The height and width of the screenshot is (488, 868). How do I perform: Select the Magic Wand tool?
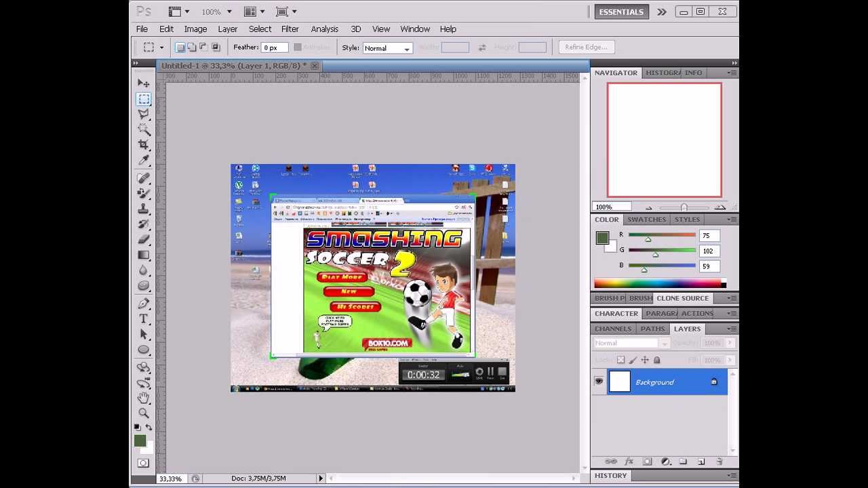[x=144, y=129]
